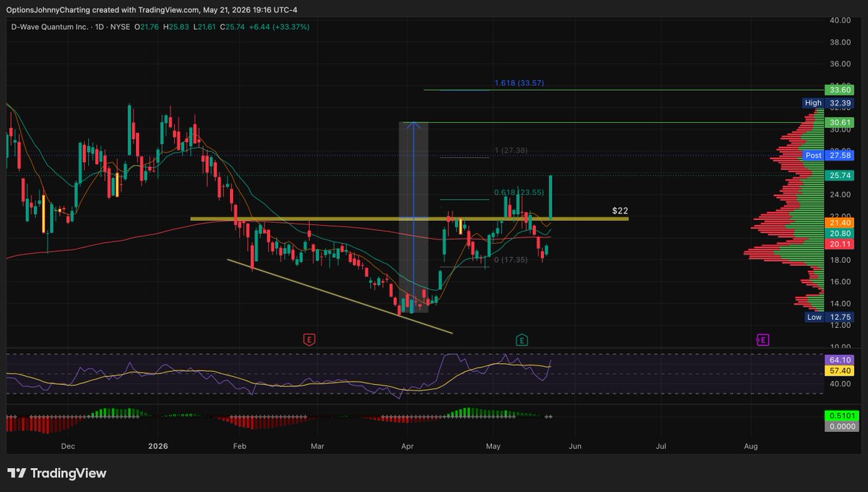
Task: Click the Aug label on the time axis
Action: pyautogui.click(x=751, y=447)
